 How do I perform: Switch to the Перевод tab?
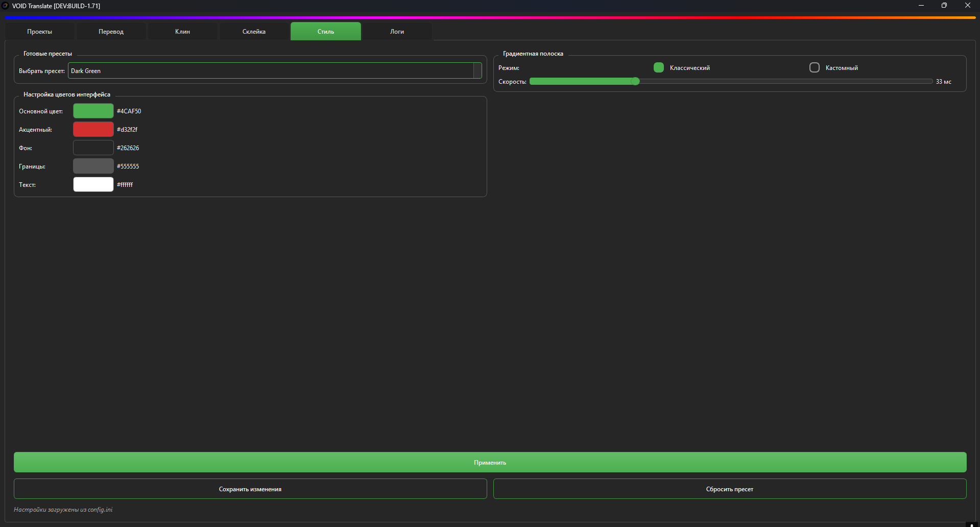coord(111,32)
